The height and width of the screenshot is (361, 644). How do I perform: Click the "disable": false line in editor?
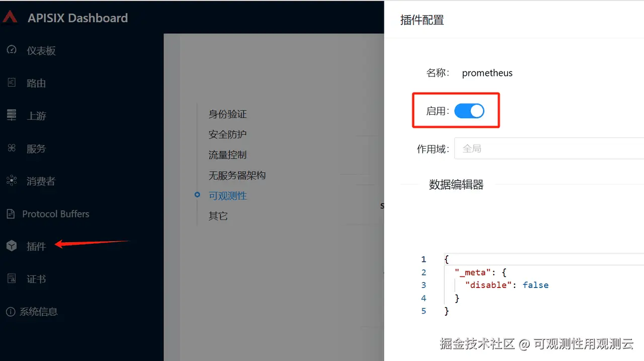pyautogui.click(x=507, y=285)
